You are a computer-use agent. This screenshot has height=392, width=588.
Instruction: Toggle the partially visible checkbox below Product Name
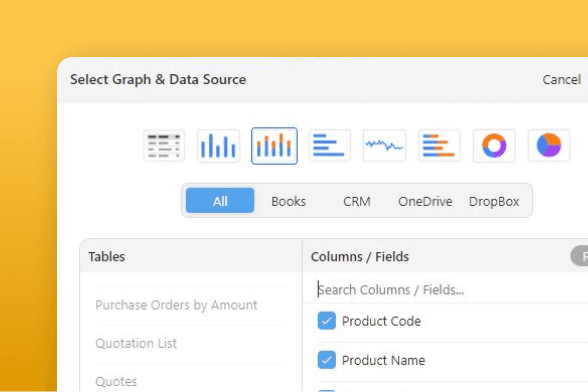[327, 390]
